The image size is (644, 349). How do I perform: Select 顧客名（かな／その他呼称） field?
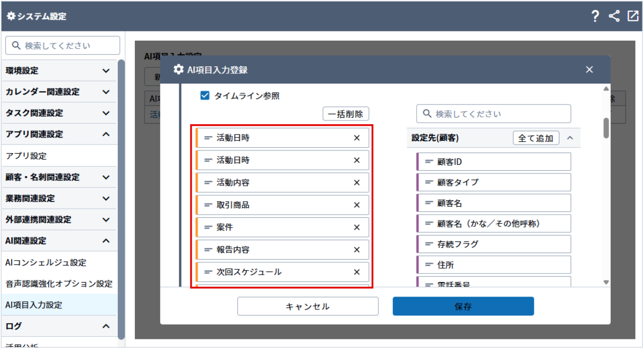point(494,223)
